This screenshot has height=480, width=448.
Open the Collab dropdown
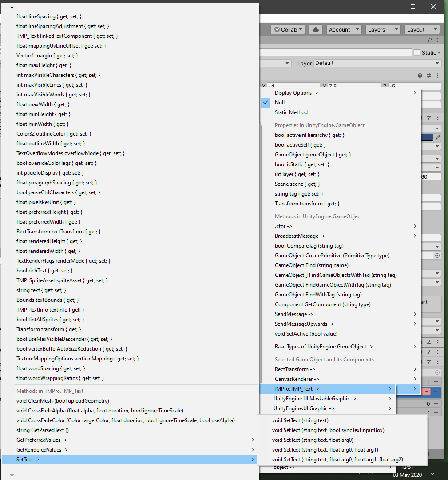pos(288,29)
